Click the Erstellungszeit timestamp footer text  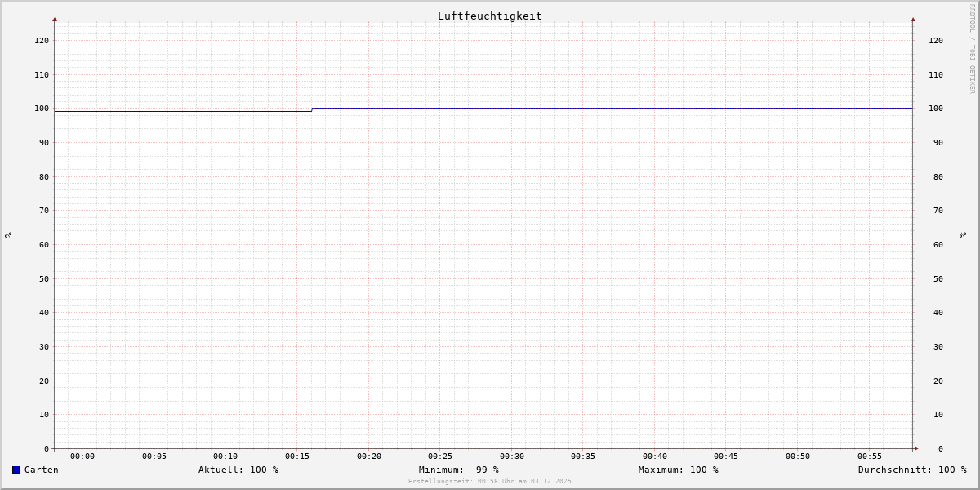490,481
